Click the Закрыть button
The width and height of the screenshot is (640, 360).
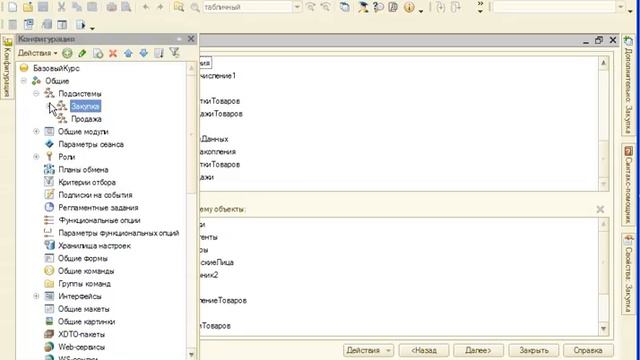click(x=533, y=350)
